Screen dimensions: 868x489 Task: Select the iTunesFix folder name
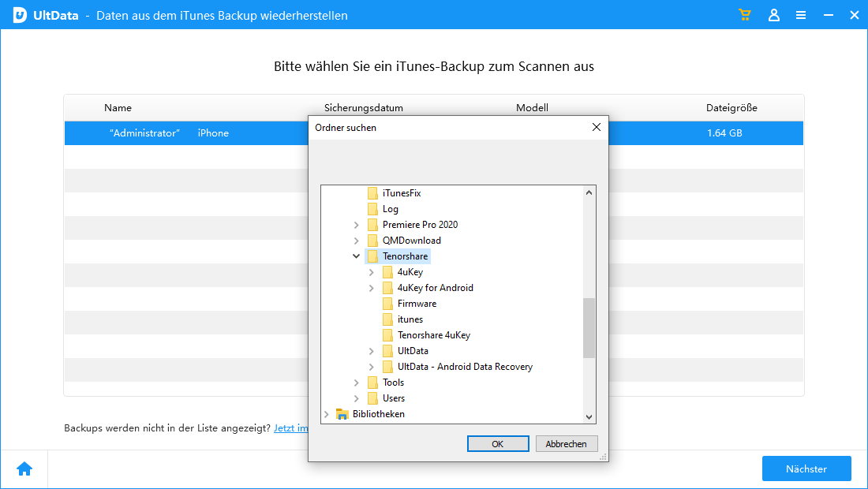pyautogui.click(x=402, y=193)
